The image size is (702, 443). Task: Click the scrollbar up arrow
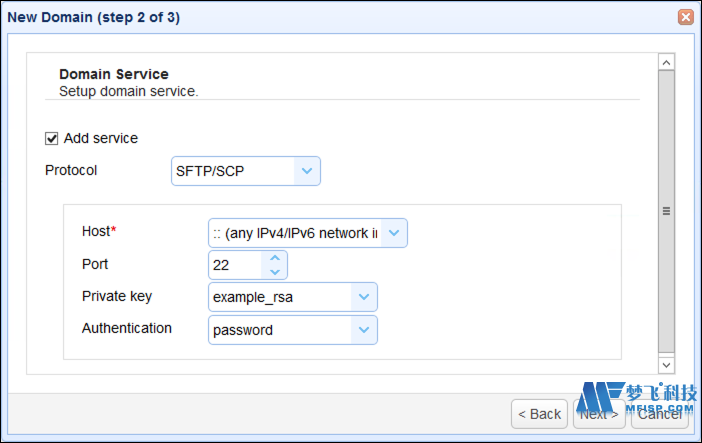click(x=666, y=62)
